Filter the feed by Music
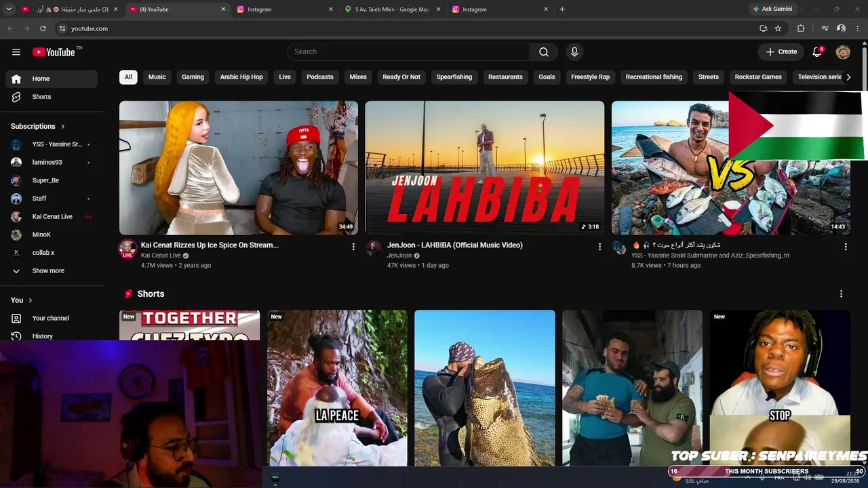The height and width of the screenshot is (488, 868). tap(157, 77)
